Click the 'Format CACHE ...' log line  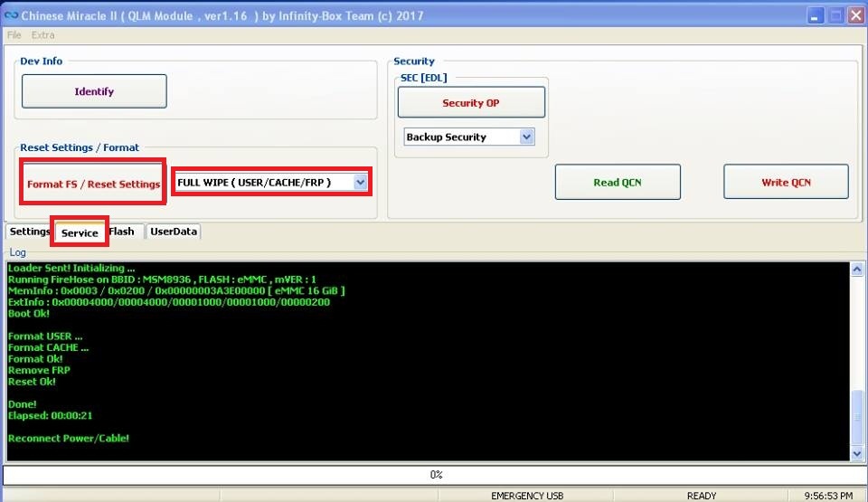[x=48, y=347]
